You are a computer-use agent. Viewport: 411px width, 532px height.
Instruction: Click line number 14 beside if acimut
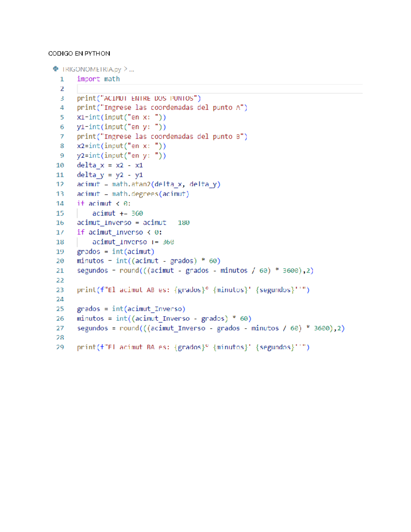60,203
